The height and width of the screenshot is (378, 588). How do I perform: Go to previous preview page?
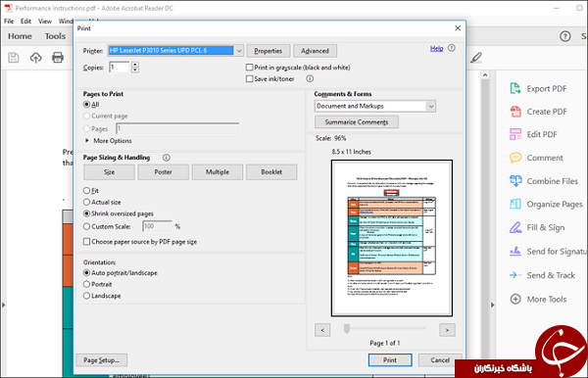(x=322, y=330)
